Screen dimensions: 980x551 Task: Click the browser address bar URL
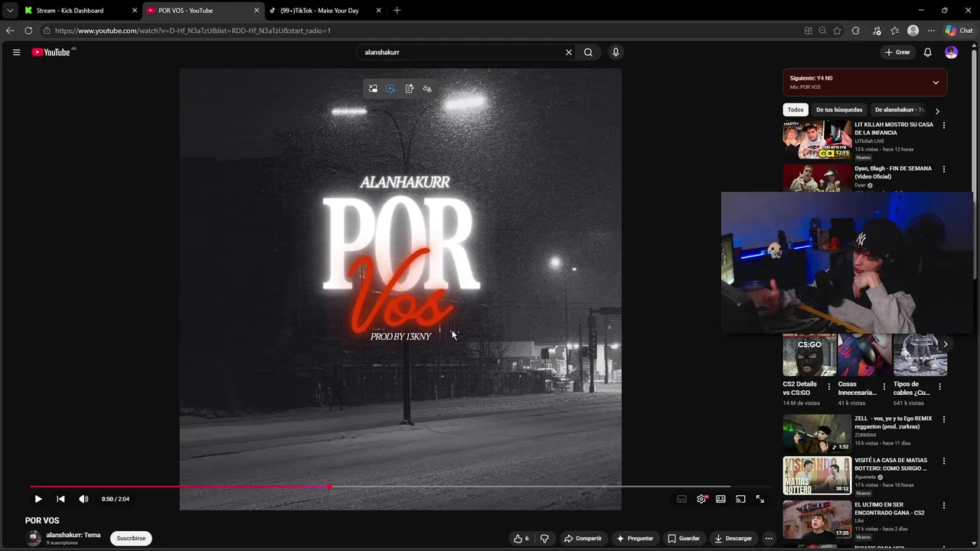[193, 31]
